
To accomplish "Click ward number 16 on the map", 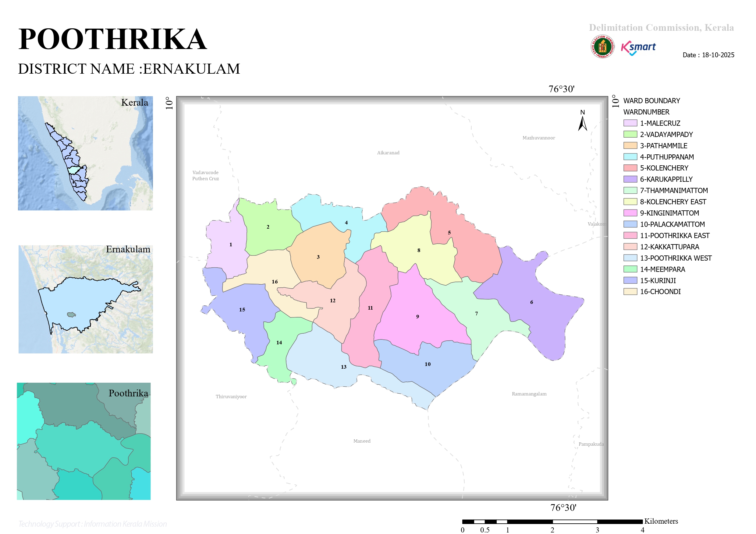I will point(275,281).
